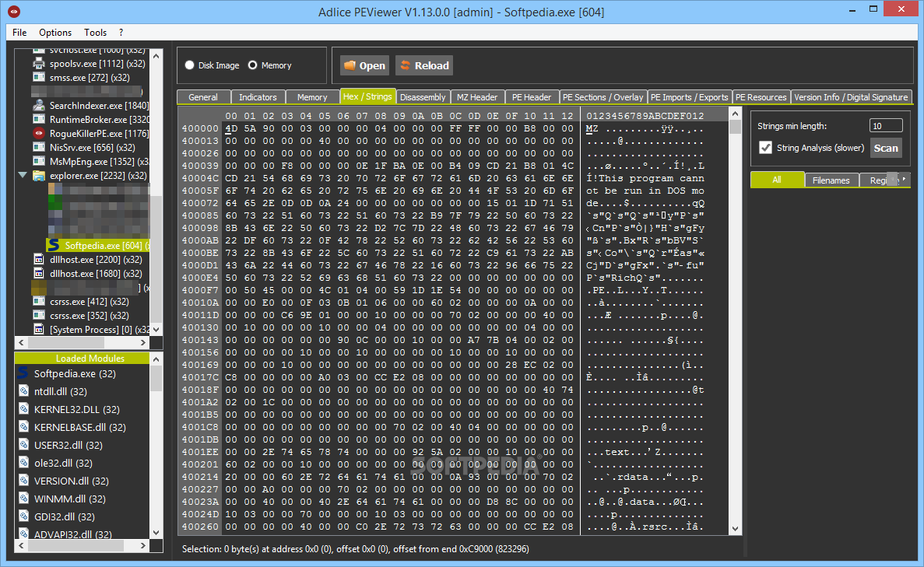Screen dimensions: 924x567
Task: Switch to the MZ Header tab
Action: point(477,97)
